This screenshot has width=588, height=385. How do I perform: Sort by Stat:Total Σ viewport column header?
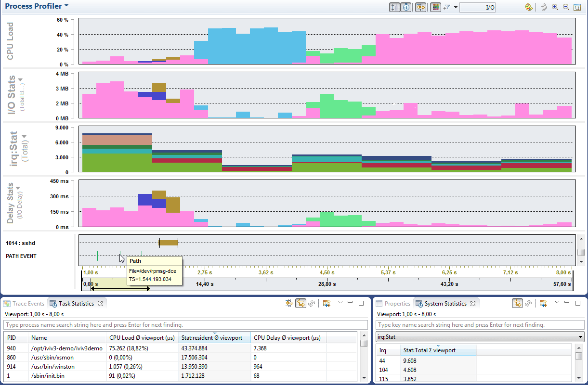[x=438, y=350]
